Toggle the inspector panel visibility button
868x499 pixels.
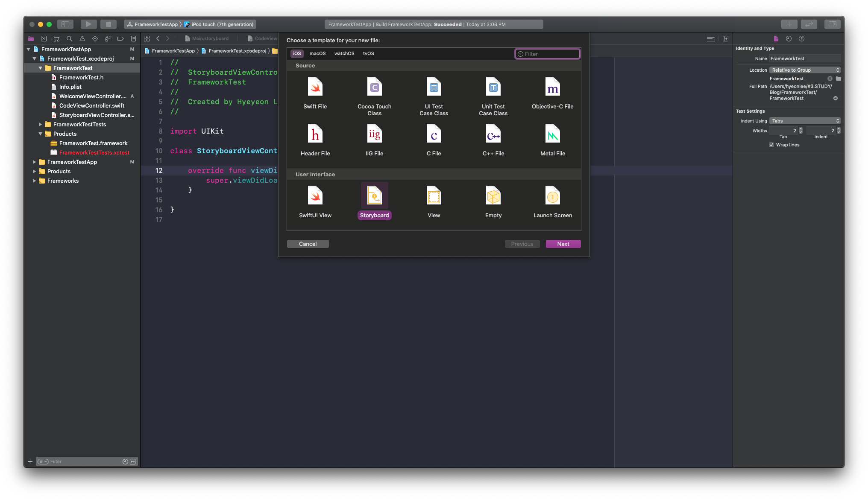coord(832,24)
